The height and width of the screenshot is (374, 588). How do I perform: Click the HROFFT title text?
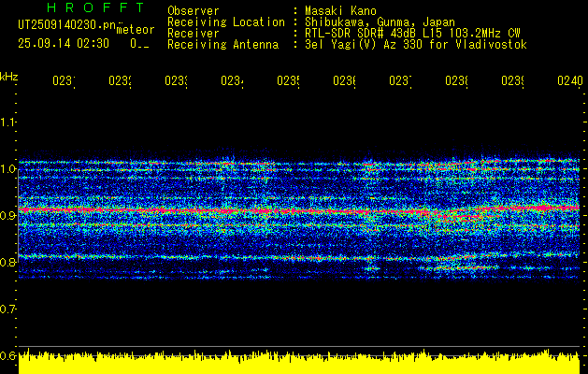(x=96, y=7)
